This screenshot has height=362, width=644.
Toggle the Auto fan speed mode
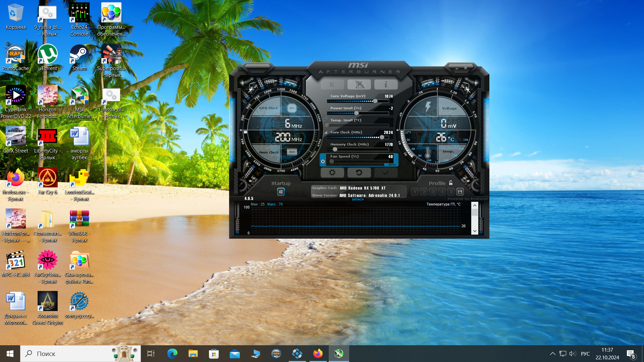(392, 165)
